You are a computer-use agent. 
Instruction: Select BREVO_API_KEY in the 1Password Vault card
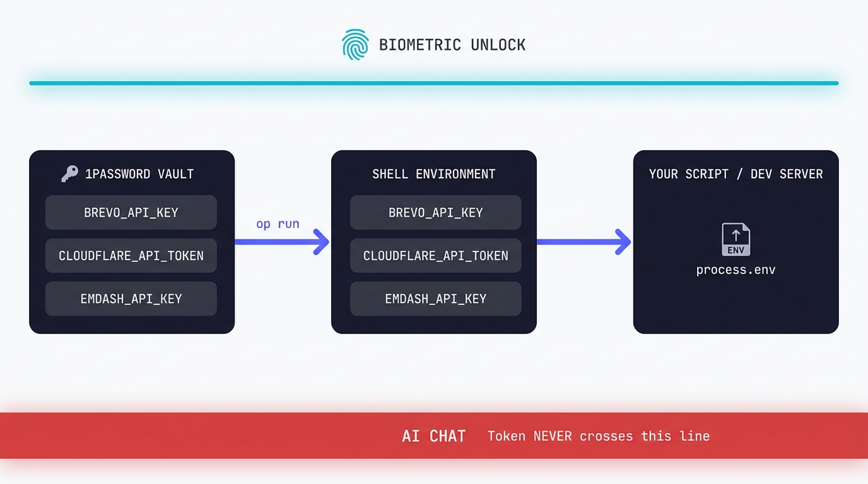(131, 212)
